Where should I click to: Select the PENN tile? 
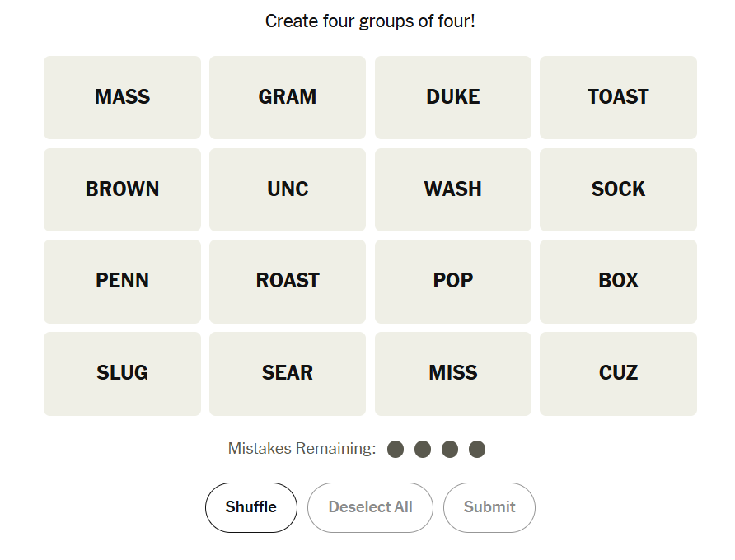pyautogui.click(x=122, y=281)
